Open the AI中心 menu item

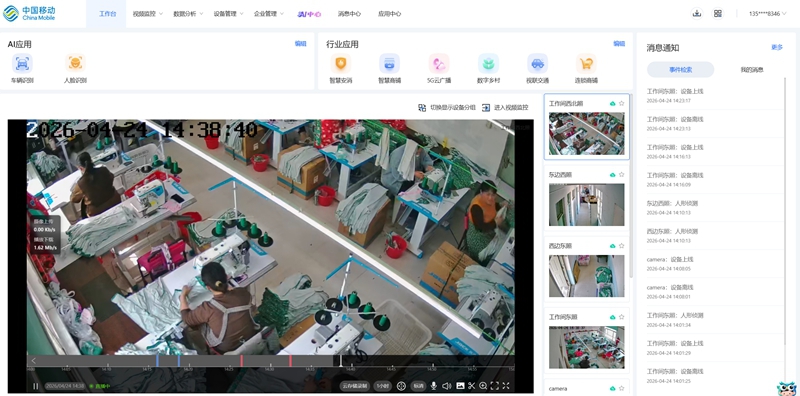pos(309,14)
